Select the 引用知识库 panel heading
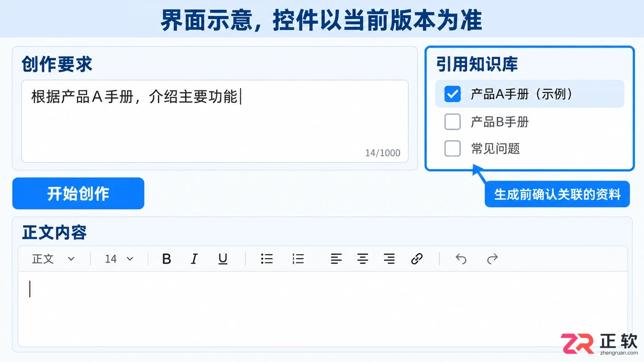 pos(477,65)
